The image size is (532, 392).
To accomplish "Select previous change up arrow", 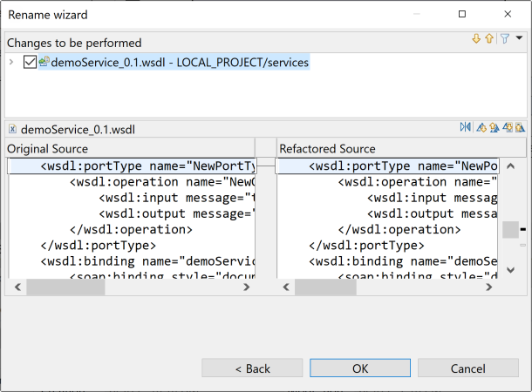I will pos(489,39).
